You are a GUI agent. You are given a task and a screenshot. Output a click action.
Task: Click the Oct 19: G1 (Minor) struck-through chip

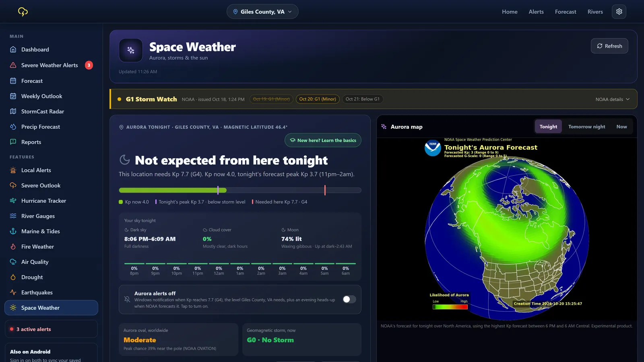coord(271,99)
